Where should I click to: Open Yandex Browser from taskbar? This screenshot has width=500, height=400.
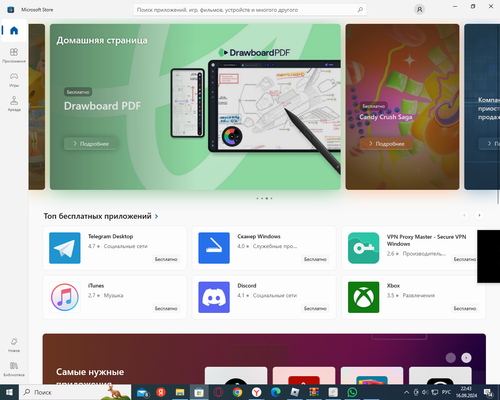pos(256,393)
